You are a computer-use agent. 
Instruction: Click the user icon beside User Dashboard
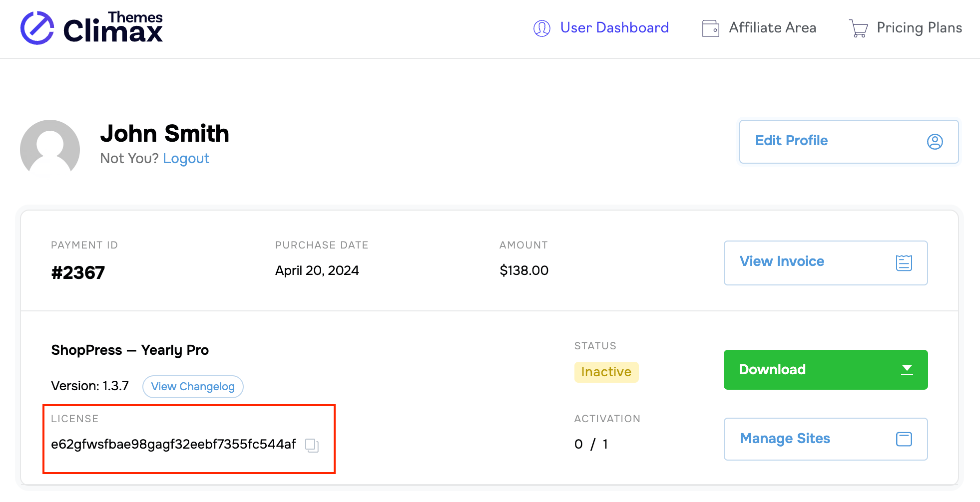point(541,28)
